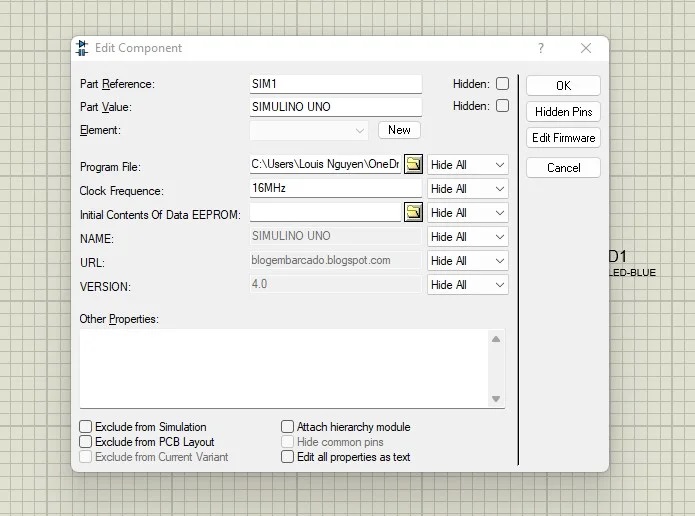This screenshot has height=516, width=695.
Task: Open VERSION Hide All dropdown
Action: pyautogui.click(x=468, y=285)
